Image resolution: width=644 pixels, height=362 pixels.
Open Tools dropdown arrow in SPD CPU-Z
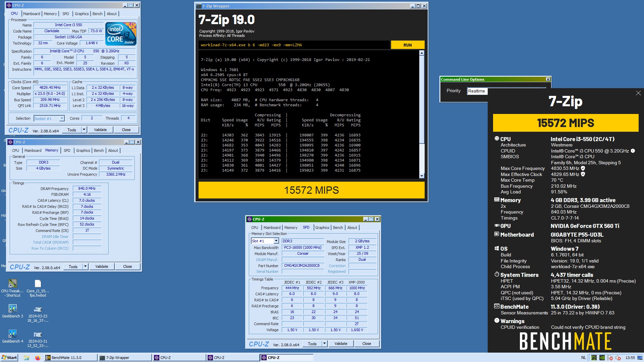324,344
